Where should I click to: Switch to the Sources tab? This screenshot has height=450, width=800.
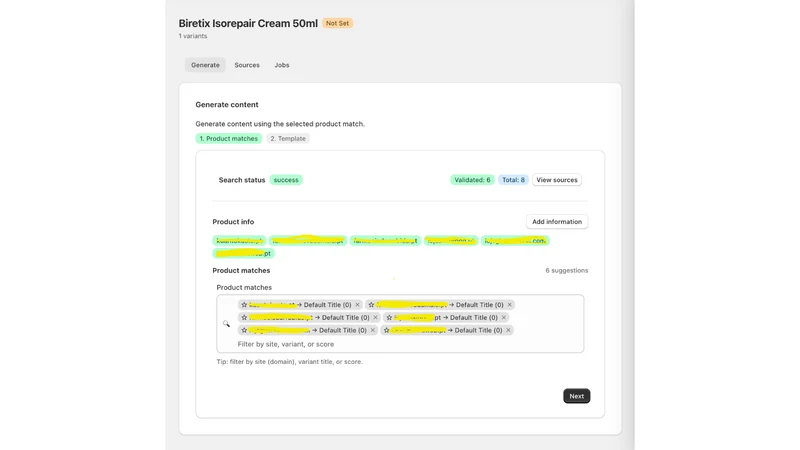(x=247, y=65)
